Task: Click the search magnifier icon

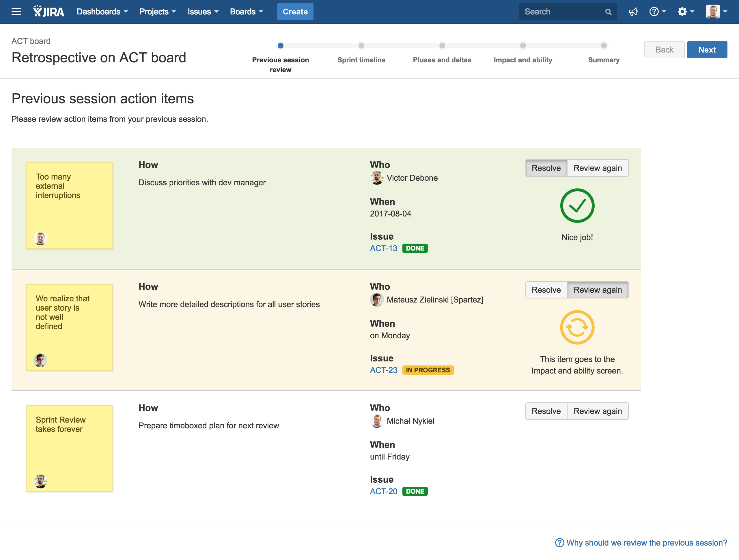Action: point(608,12)
